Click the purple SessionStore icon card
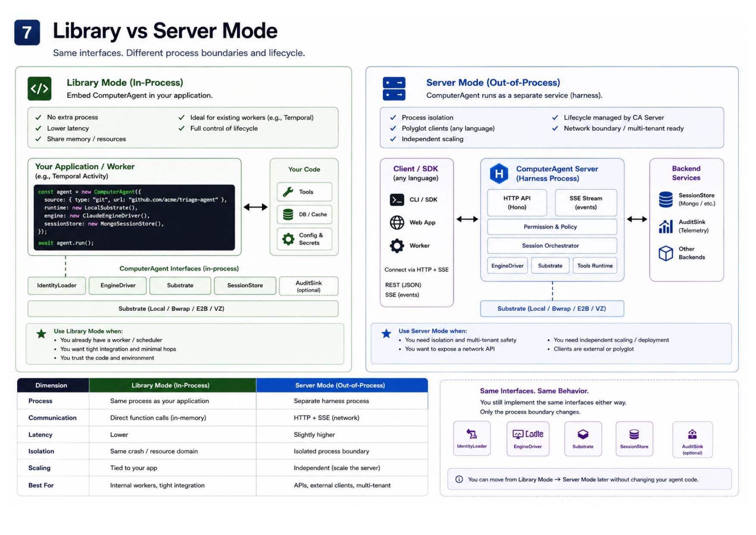756x535 pixels. tap(634, 438)
